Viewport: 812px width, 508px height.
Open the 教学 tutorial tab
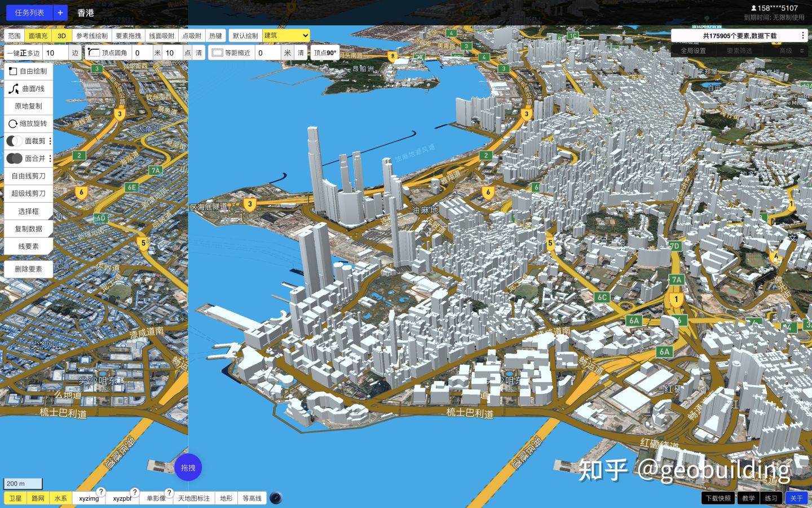point(748,498)
